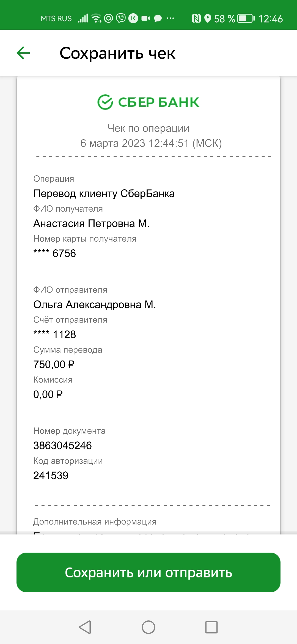Tap the Сохранить или отправить button
The height and width of the screenshot is (644, 297).
[x=148, y=572]
